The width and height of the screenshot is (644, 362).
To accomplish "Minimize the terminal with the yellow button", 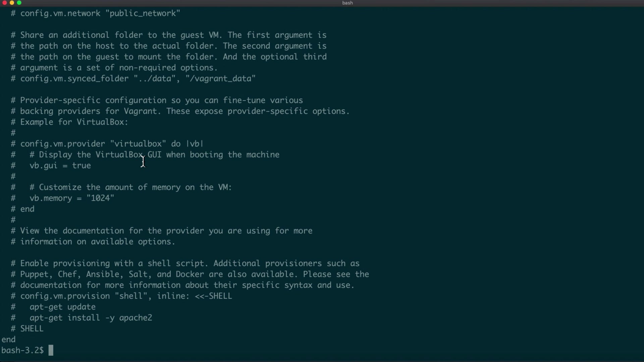I will pos(12,3).
